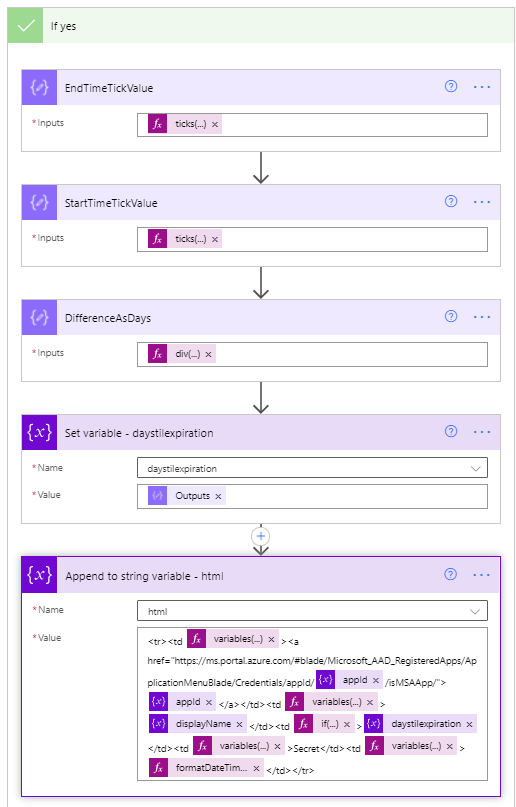Image resolution: width=516 pixels, height=807 pixels.
Task: Click inside the EndTimeTickValue Inputs field
Action: (312, 125)
